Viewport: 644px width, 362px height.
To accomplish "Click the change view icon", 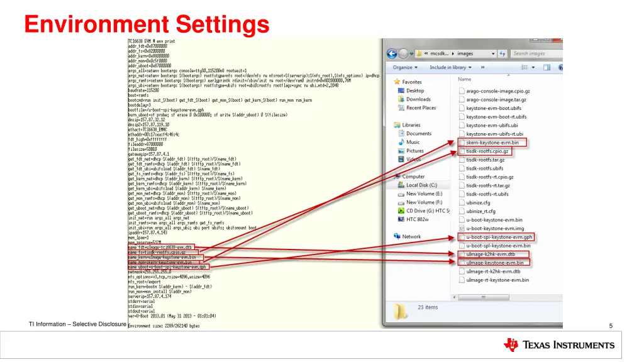I will coord(525,67).
